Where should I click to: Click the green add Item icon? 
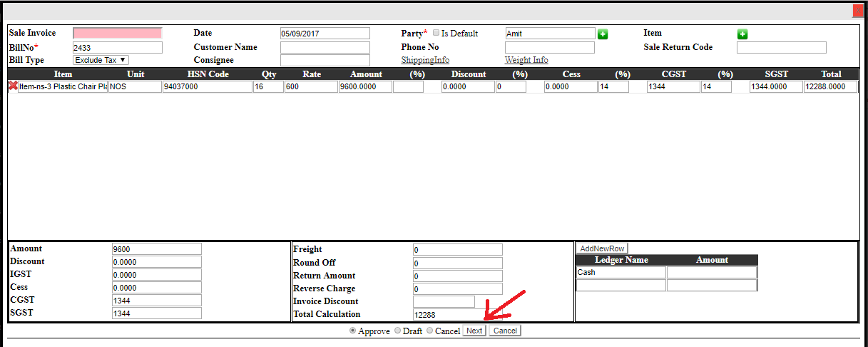click(x=742, y=34)
